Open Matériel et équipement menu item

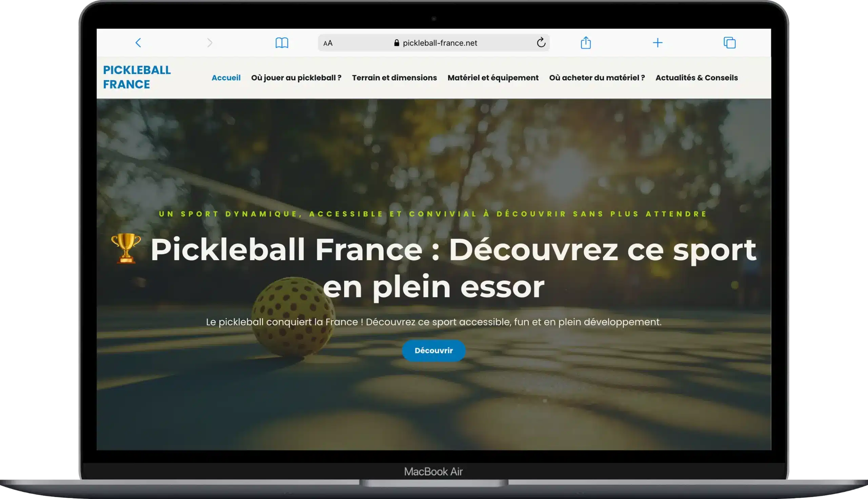click(493, 78)
